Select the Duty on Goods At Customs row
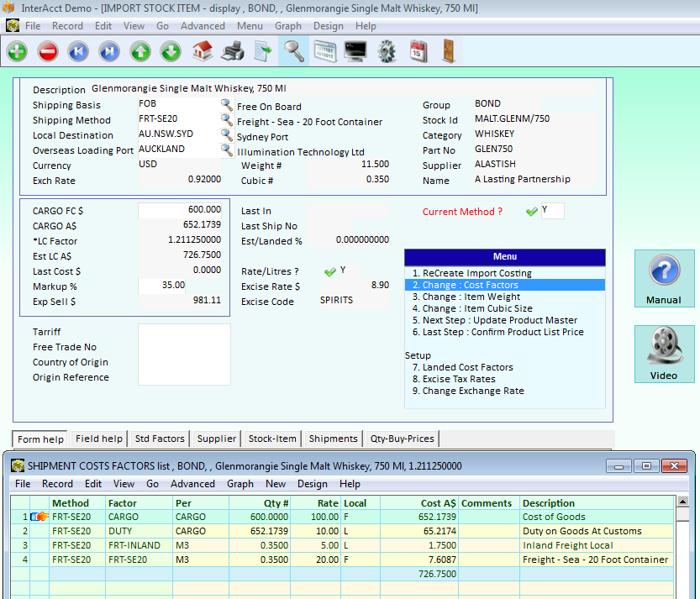 click(x=342, y=531)
